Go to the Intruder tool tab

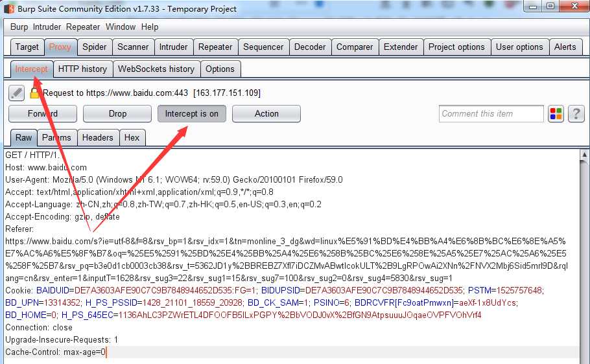[x=174, y=47]
